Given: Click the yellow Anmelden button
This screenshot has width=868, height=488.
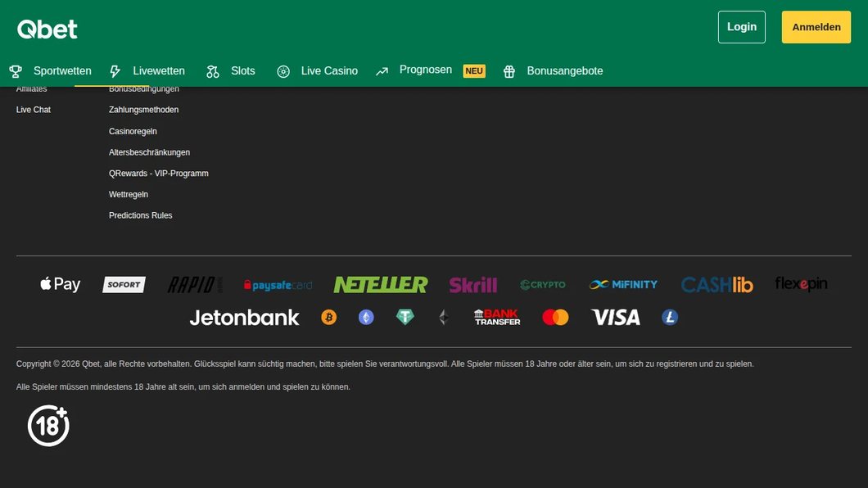Looking at the screenshot, I should click(x=816, y=27).
